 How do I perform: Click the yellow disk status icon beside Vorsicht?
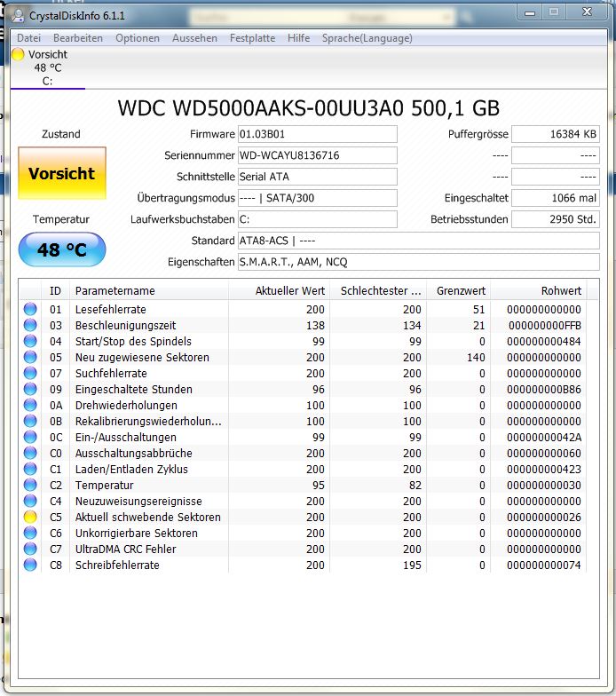pyautogui.click(x=18, y=55)
